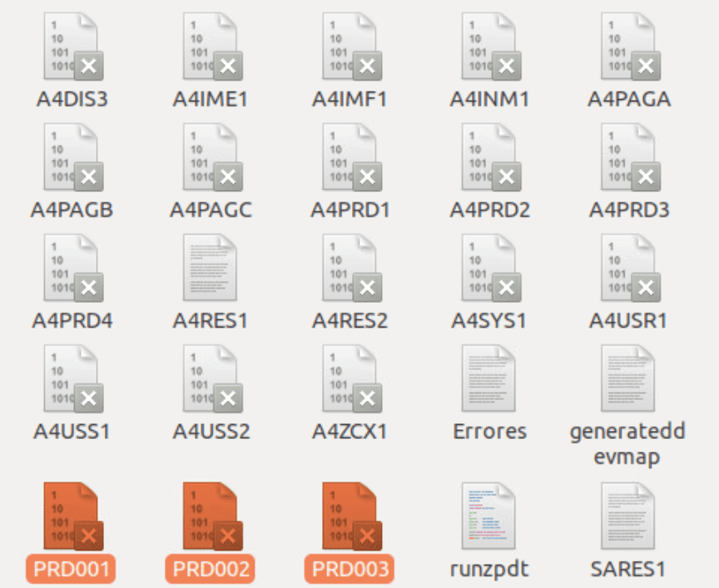The image size is (719, 588).
Task: Click the A4INM1 file name label
Action: point(489,99)
